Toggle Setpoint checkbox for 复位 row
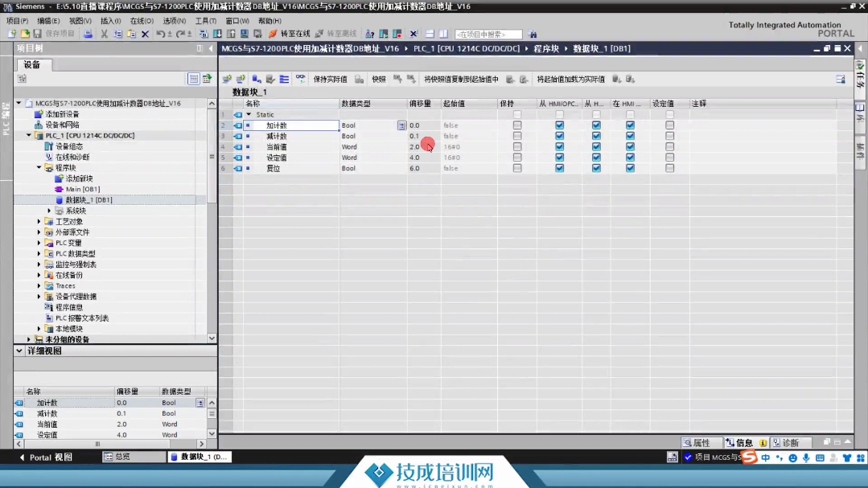Viewport: 868px width, 488px height. coord(669,168)
